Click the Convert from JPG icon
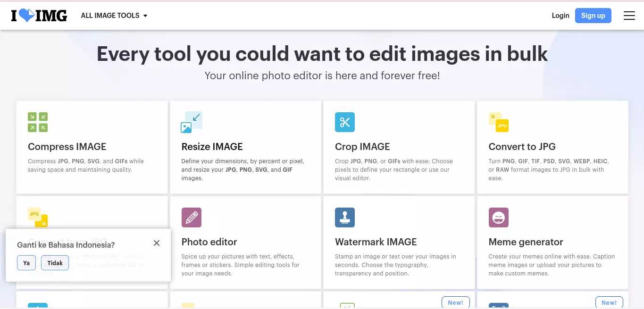Screen dimensions: 644x309 38,217
